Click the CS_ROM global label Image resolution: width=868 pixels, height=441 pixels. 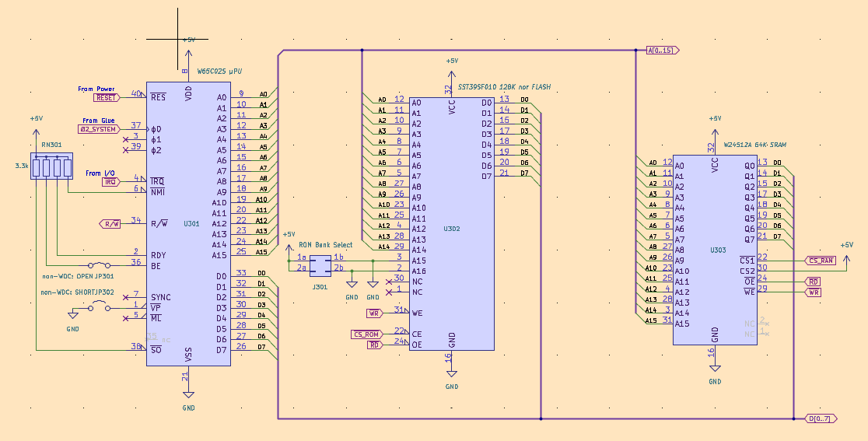(x=366, y=334)
